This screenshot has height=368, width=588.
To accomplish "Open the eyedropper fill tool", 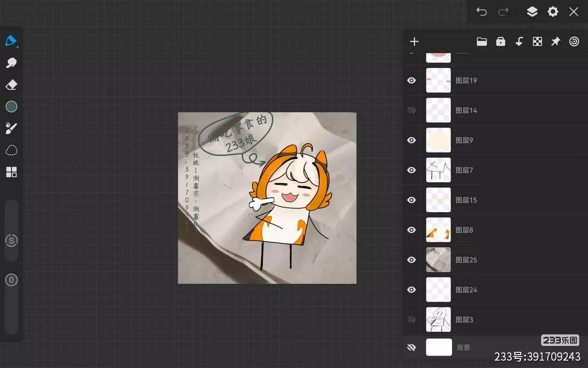I will pyautogui.click(x=11, y=128).
